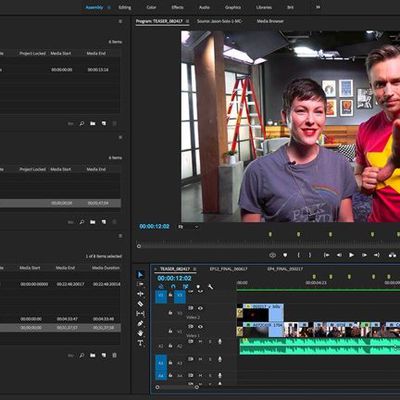Select the Hand tool

tap(140, 333)
